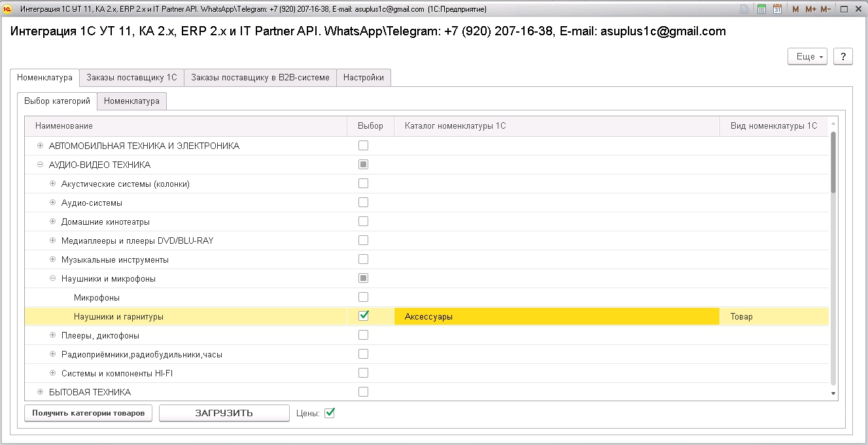Click the M memory button

(x=795, y=9)
